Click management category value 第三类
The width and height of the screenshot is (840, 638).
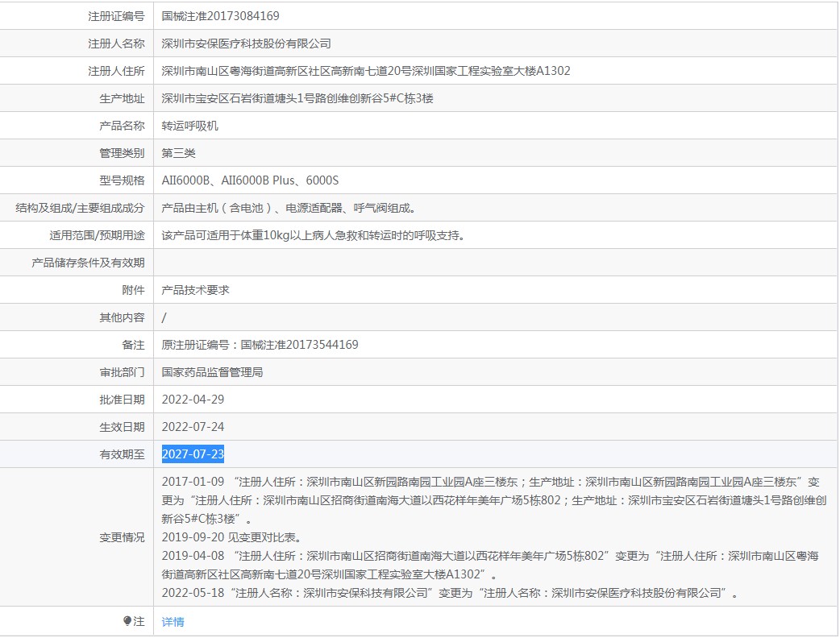(x=178, y=153)
